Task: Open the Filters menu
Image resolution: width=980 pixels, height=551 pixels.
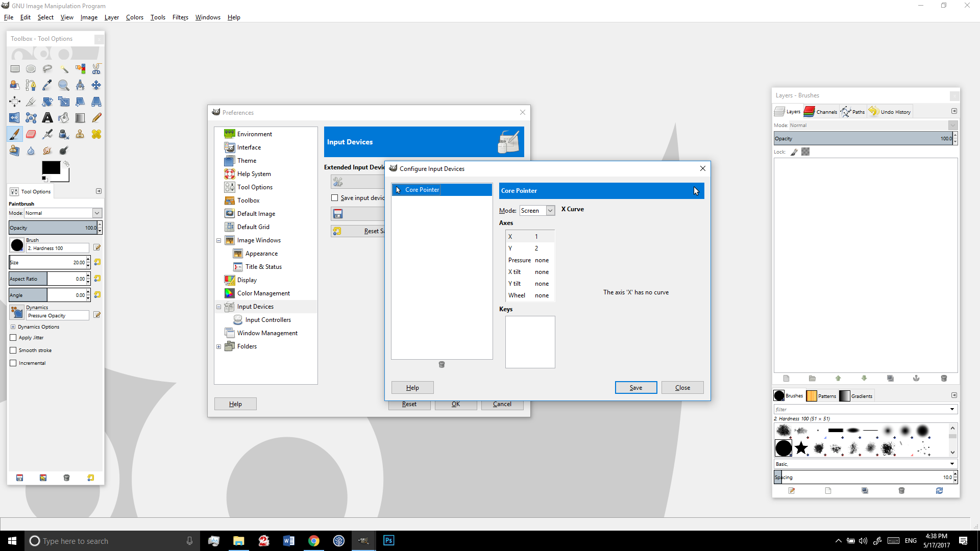Action: pos(180,17)
